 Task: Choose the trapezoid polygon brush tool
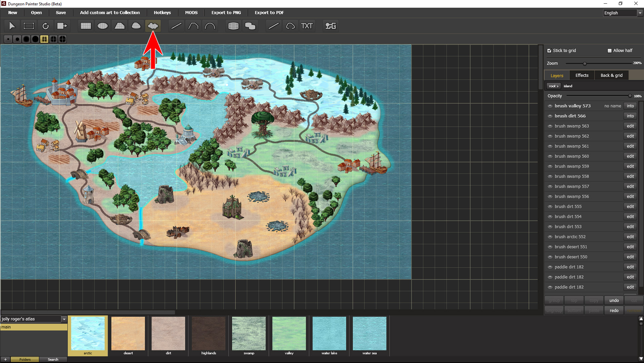pos(119,26)
